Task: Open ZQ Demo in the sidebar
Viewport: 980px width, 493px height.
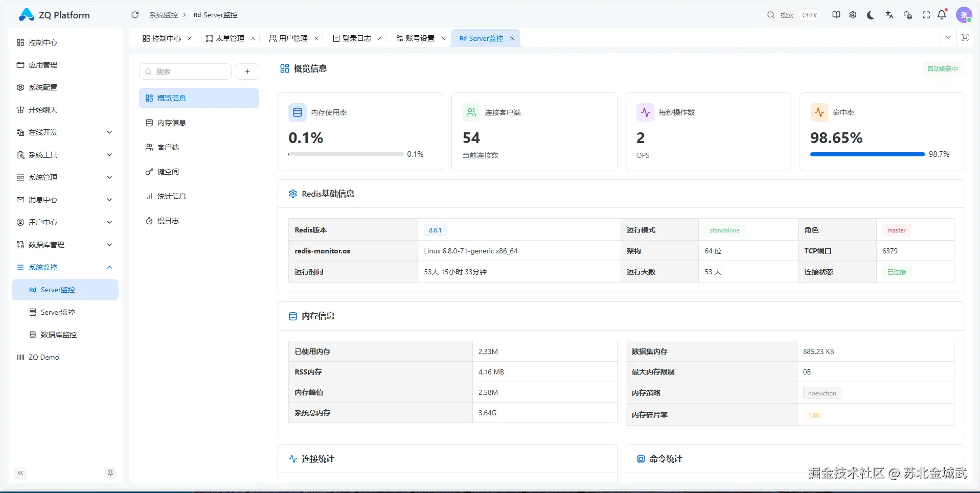Action: [x=65, y=357]
